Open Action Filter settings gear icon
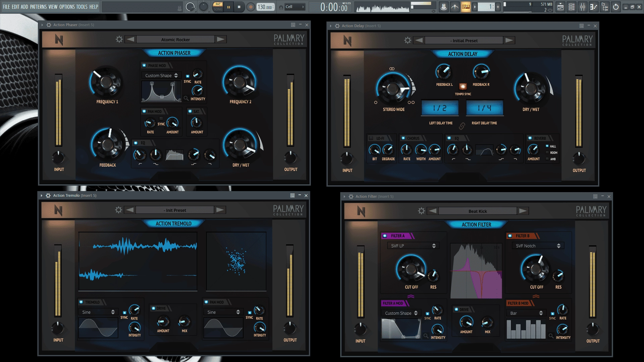Screen dimensions: 644x362 (x=421, y=211)
